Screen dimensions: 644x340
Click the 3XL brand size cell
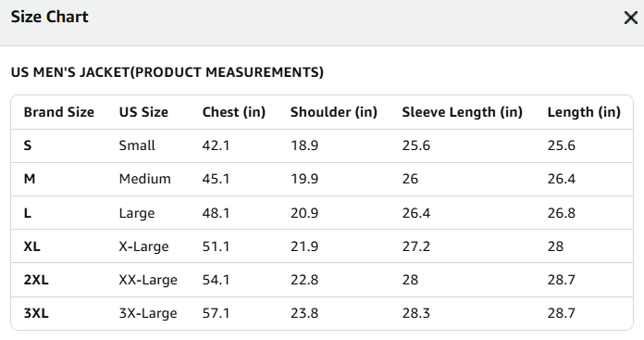coord(36,313)
